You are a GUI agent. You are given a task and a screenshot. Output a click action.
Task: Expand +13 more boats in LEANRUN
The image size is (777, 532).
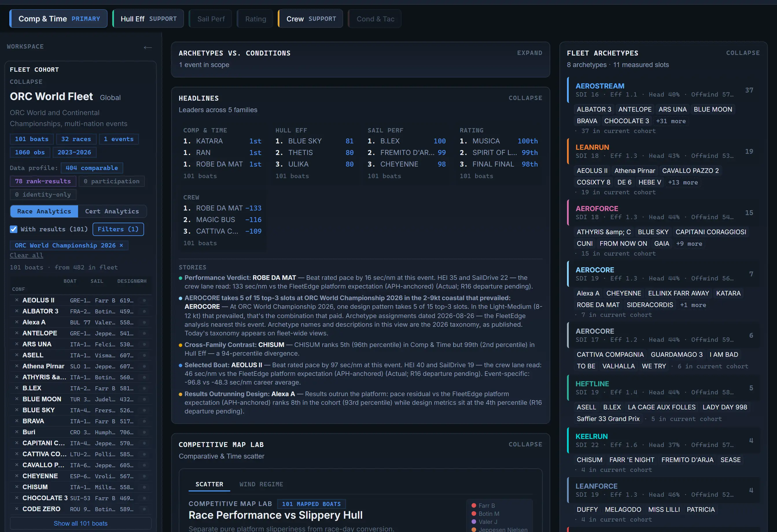point(683,182)
